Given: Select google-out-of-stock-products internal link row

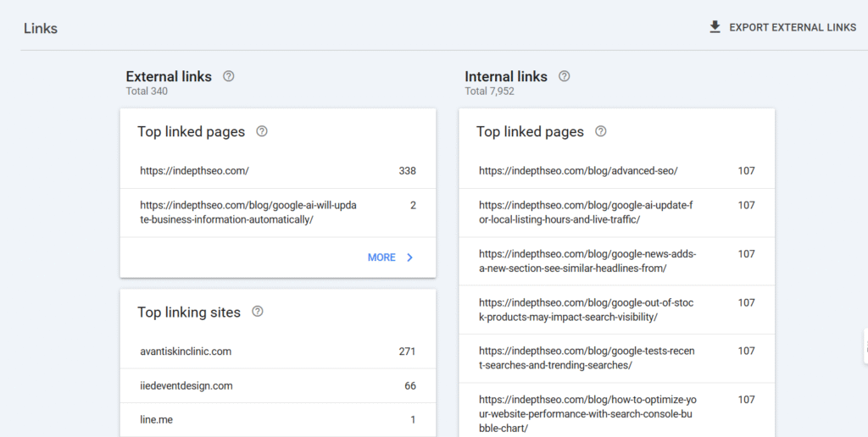Looking at the screenshot, I should (616, 310).
